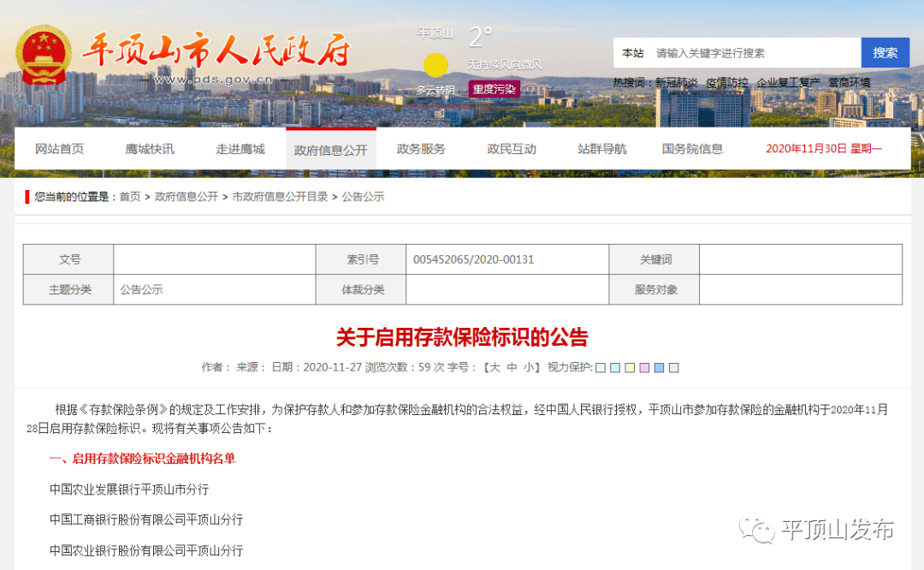Image resolution: width=924 pixels, height=570 pixels.
Task: Expand the 政府信息公开 navigation menu
Action: (x=331, y=147)
